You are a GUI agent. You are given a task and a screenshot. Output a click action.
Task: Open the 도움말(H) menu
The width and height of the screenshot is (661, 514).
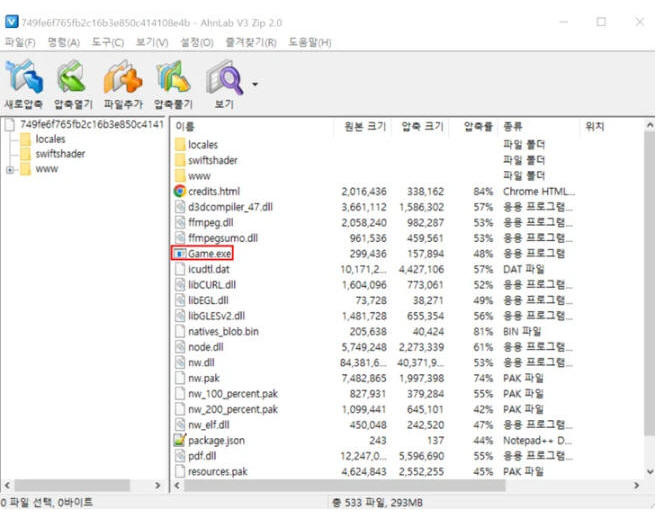point(309,42)
